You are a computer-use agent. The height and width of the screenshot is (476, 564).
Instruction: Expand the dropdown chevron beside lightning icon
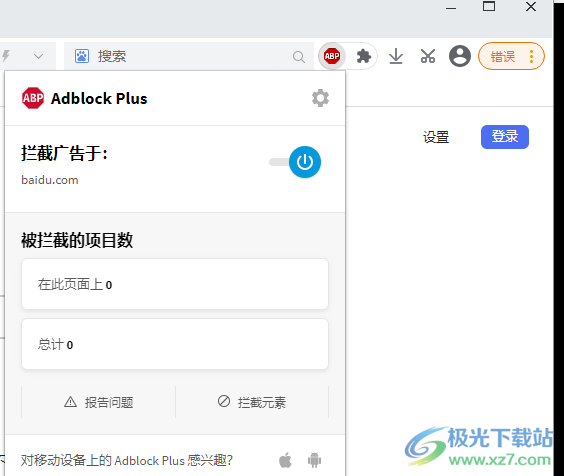tap(38, 56)
